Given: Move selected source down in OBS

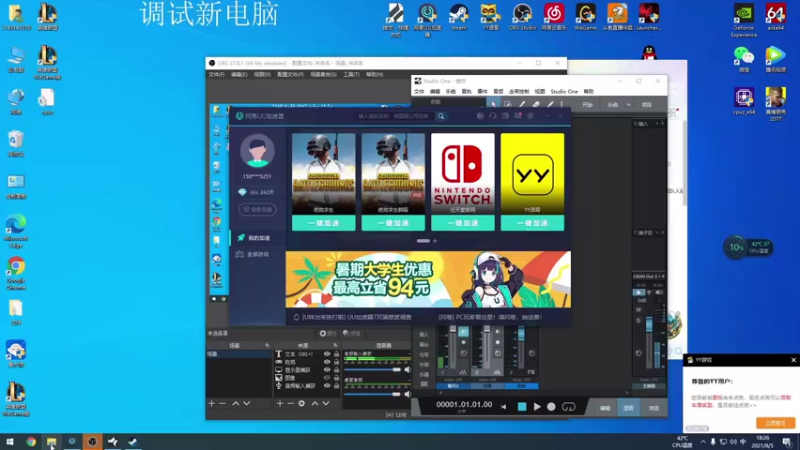Looking at the screenshot, I should tap(326, 403).
